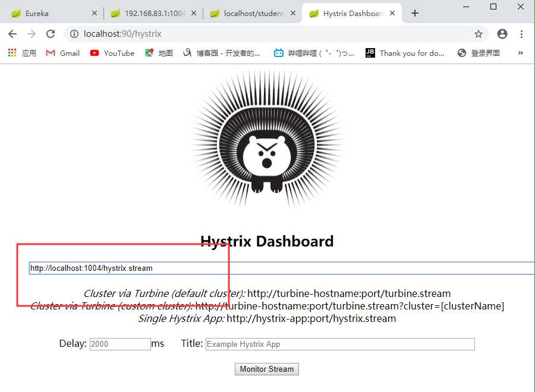Click the Title input field
The width and height of the screenshot is (535, 392).
(340, 344)
